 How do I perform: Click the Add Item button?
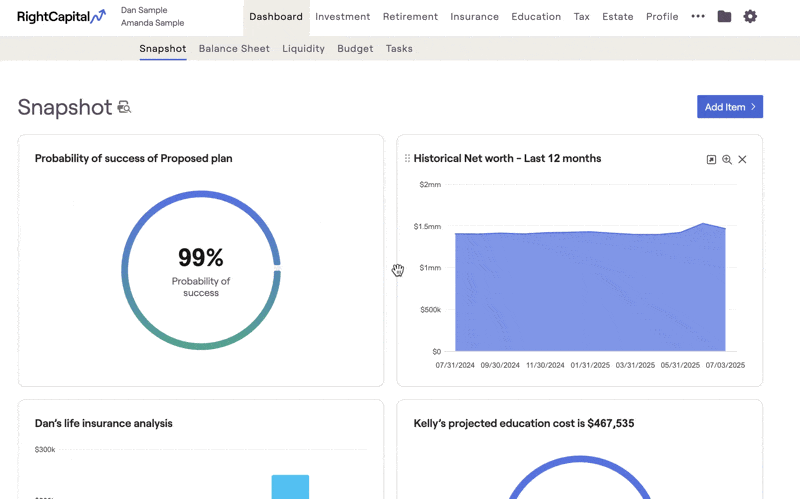730,107
